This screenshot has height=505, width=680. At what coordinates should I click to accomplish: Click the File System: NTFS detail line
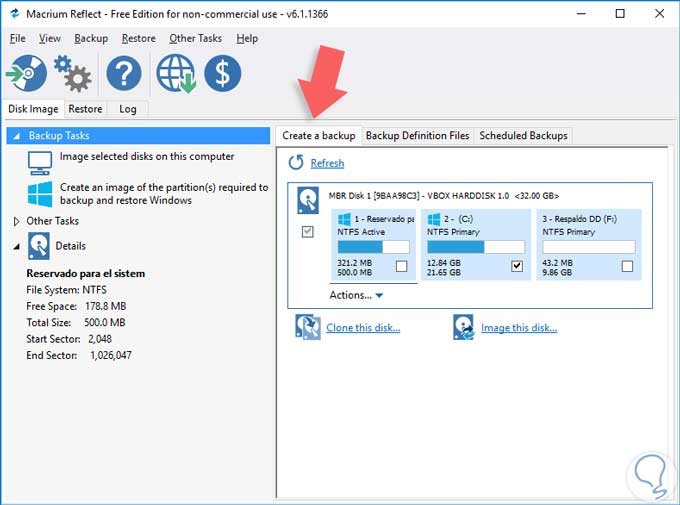click(66, 290)
